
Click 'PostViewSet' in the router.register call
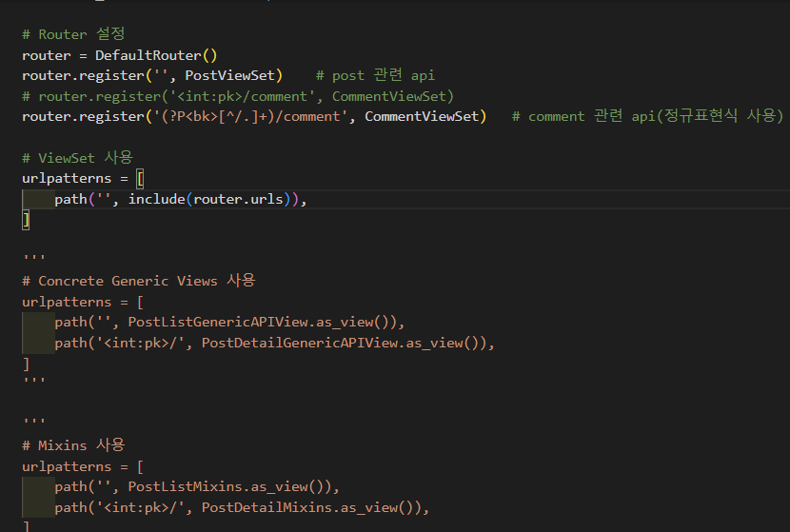[229, 75]
